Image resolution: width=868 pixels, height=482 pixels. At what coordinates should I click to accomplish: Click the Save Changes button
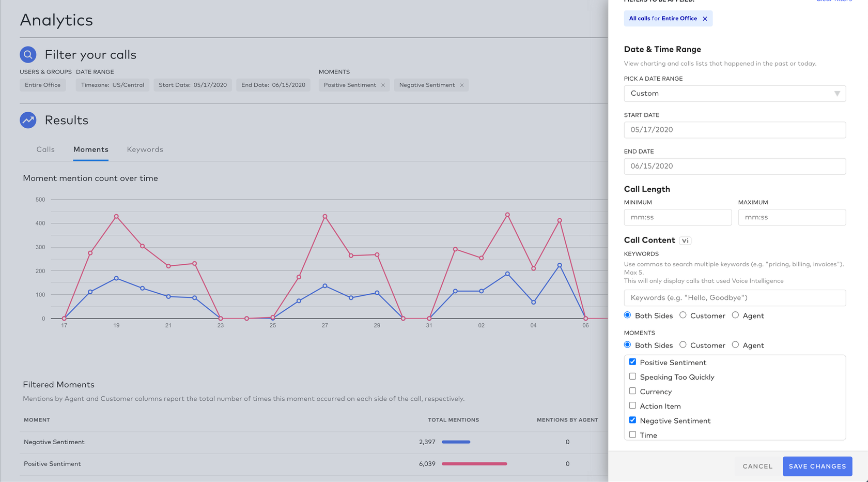point(817,466)
